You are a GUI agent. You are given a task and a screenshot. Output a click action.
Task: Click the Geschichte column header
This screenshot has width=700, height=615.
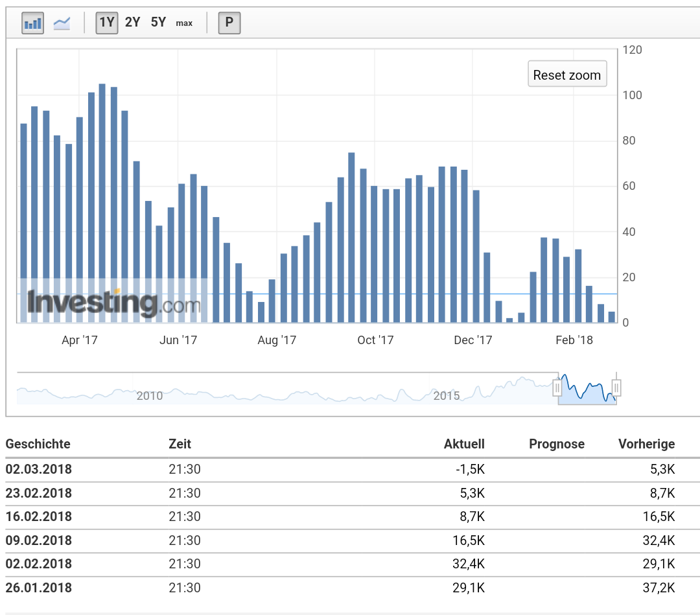pos(38,444)
